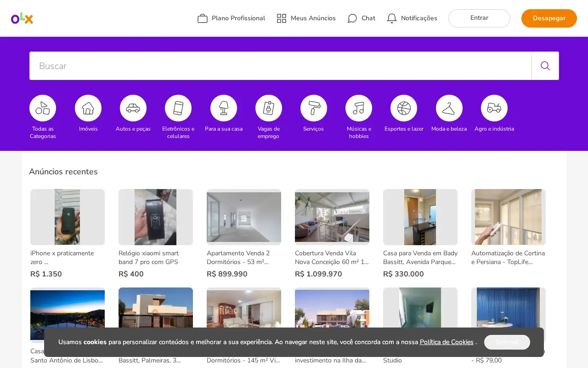Open Relógio xiaomi smart band thumbnail
This screenshot has height=368, width=588.
[156, 217]
